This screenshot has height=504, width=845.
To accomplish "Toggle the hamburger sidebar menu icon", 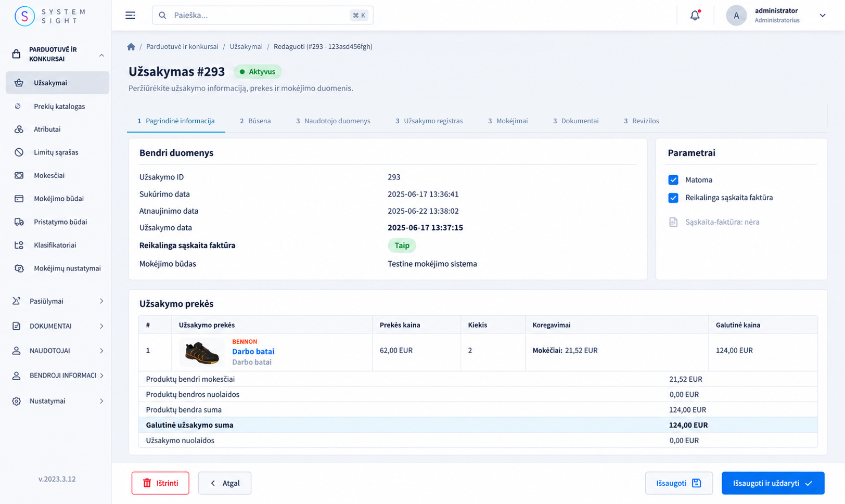I will (130, 16).
